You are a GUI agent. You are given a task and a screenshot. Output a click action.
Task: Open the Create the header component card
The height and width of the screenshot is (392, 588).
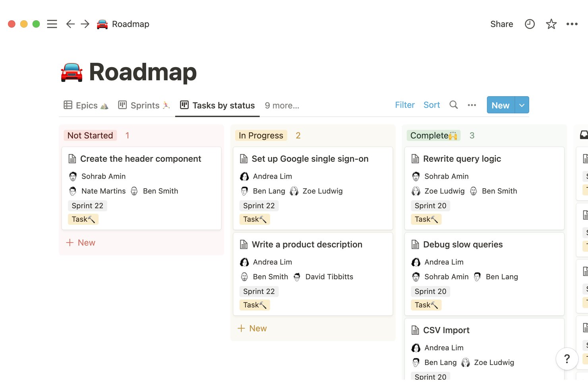coord(141,188)
